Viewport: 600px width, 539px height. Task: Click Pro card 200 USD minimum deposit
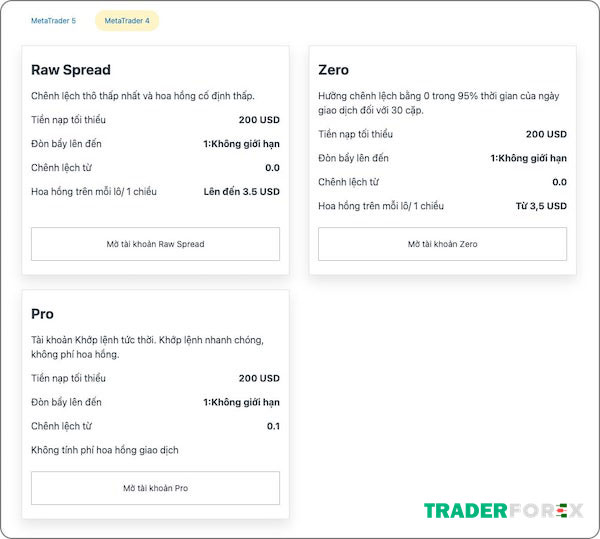[x=259, y=378]
